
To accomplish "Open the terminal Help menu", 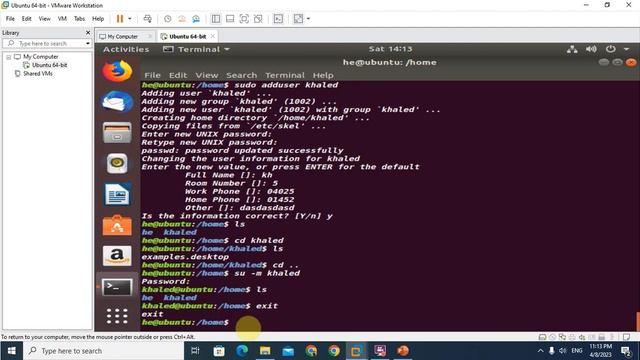I will 323,76.
